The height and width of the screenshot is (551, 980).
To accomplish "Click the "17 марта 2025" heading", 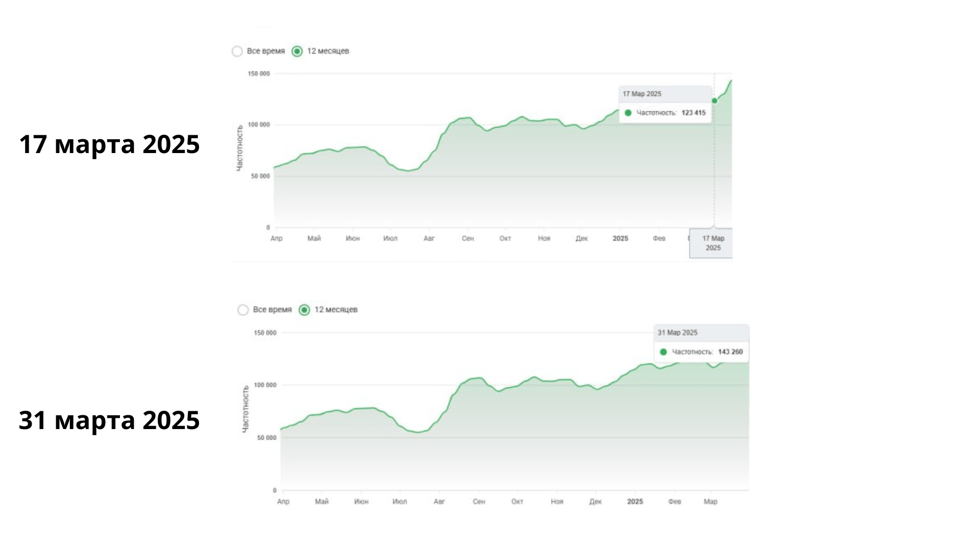I will click(x=109, y=144).
